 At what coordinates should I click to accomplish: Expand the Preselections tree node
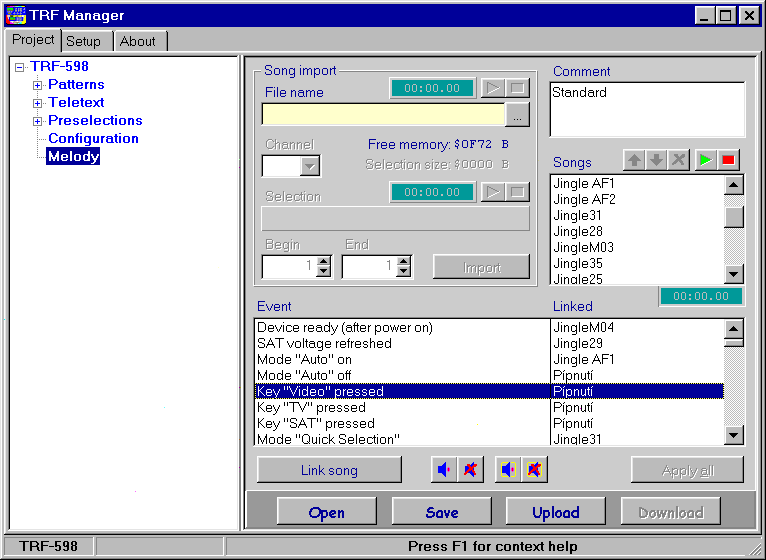[38, 121]
